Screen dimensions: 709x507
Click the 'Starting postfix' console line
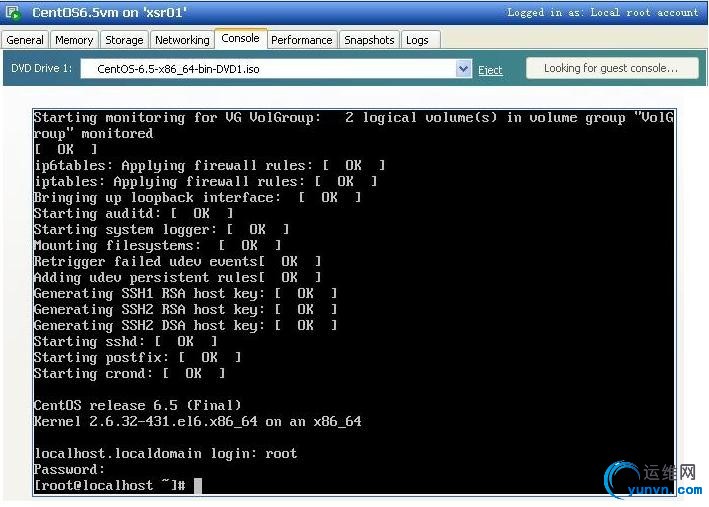pos(137,357)
